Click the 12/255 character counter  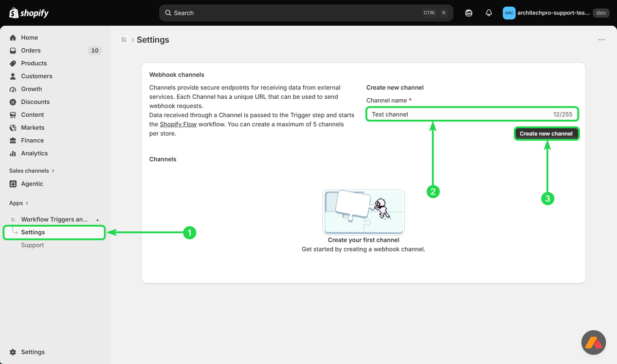(x=562, y=114)
